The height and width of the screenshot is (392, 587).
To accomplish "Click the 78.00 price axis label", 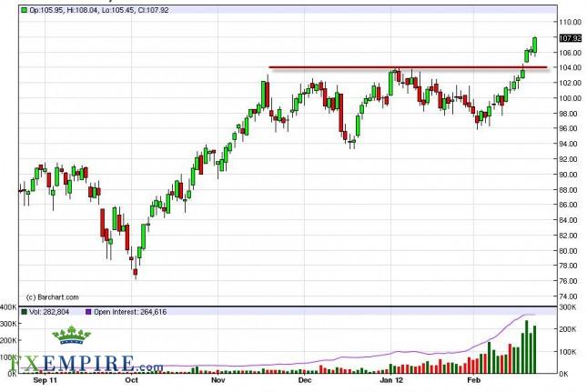I will pyautogui.click(x=570, y=266).
